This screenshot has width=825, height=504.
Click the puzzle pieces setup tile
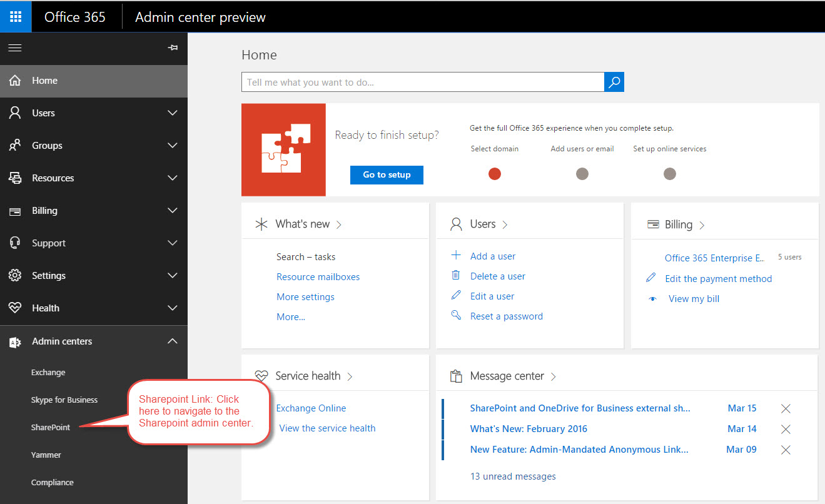click(x=283, y=150)
